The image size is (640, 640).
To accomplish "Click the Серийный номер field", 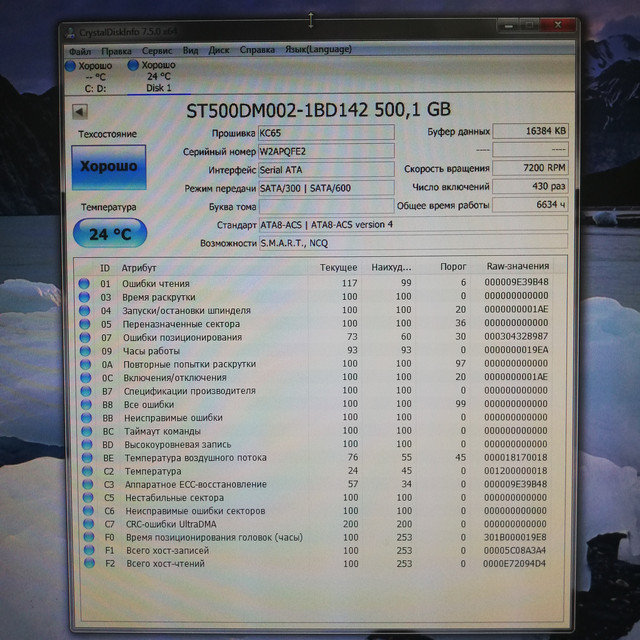I will (326, 151).
